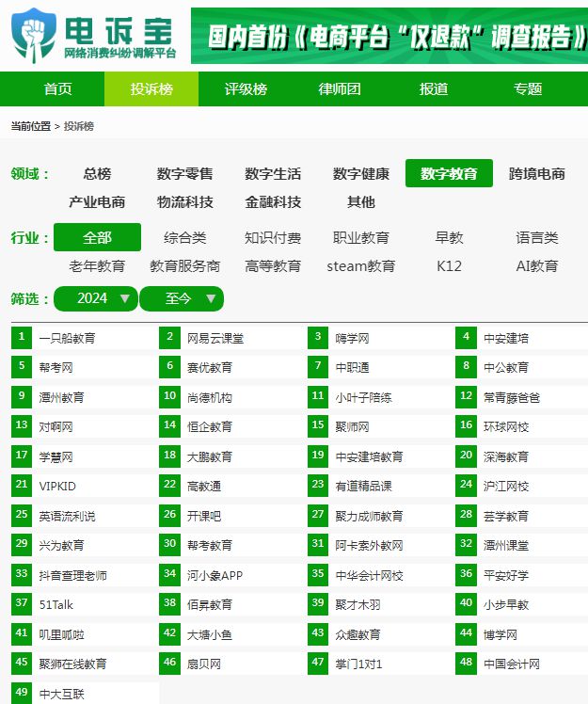Choose 其他 in the domain list
Screen dimensions: 588x704
361,201
